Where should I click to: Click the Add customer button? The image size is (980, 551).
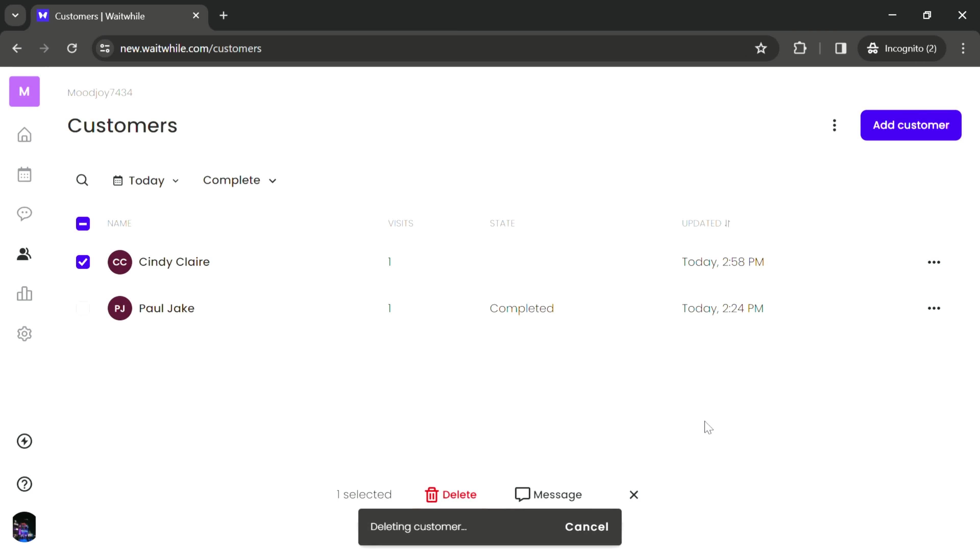click(x=911, y=124)
